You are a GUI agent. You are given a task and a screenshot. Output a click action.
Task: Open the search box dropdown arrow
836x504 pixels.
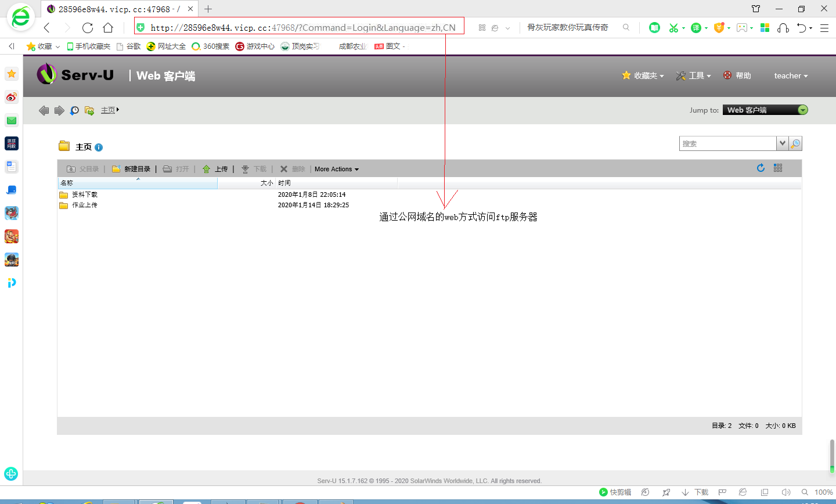click(x=783, y=143)
